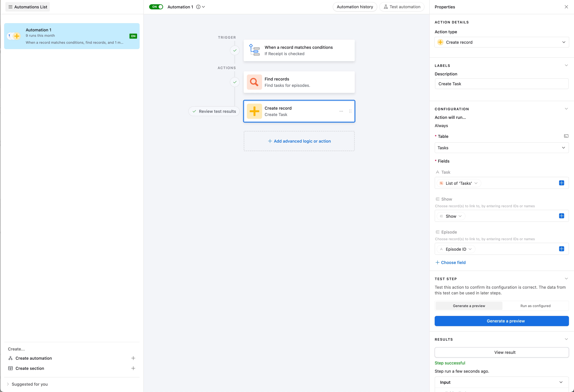Toggle the Automation 1 ON switch
The image size is (574, 392).
pyautogui.click(x=156, y=7)
